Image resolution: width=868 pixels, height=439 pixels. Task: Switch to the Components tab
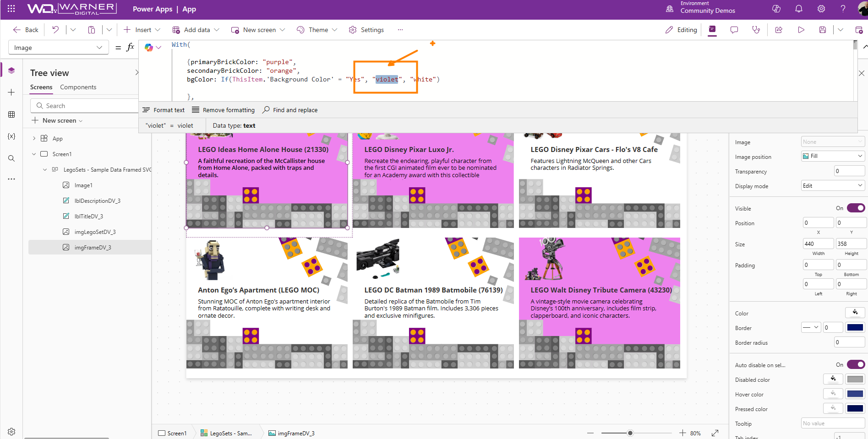click(x=78, y=87)
